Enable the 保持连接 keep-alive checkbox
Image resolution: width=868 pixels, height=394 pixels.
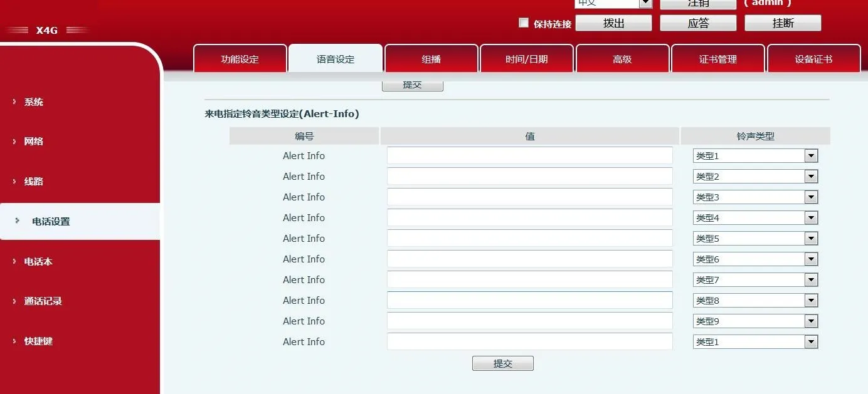pos(524,23)
